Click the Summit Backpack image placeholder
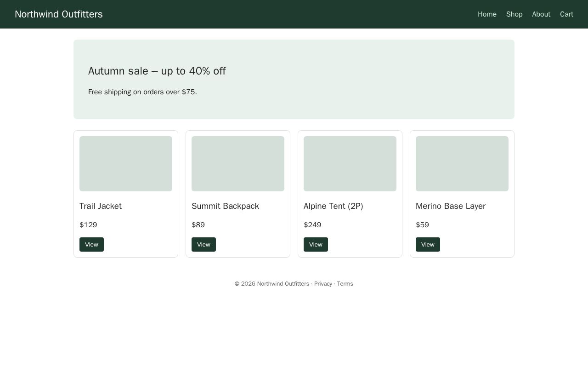This screenshot has height=368, width=588. coord(238,164)
